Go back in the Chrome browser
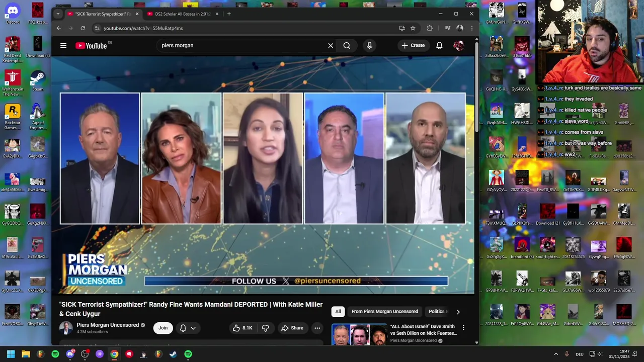The image size is (644, 362). (x=58, y=28)
